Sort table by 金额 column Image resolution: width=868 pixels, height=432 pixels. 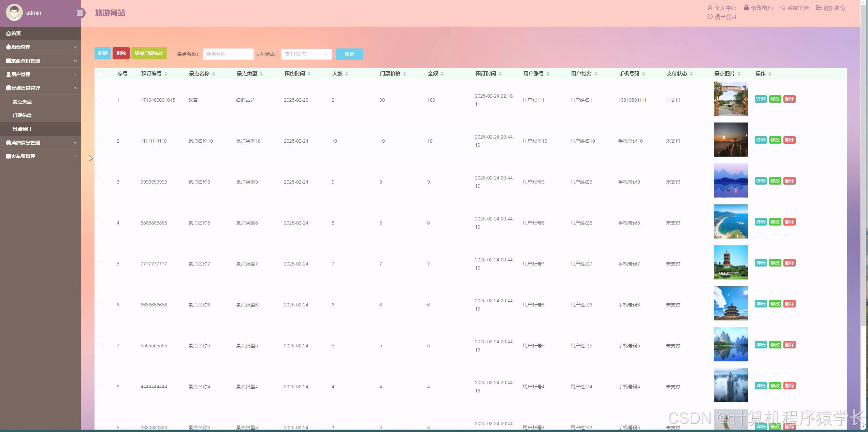coord(442,74)
